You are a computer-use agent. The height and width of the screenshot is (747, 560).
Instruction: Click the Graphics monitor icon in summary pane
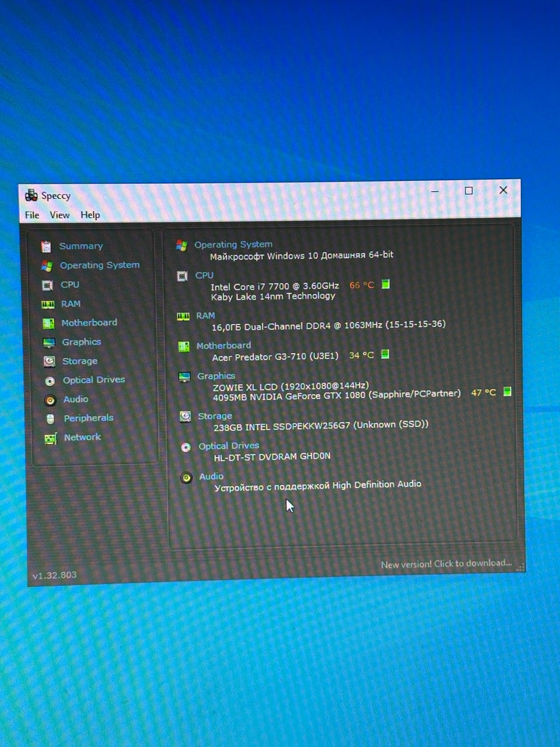click(x=184, y=377)
